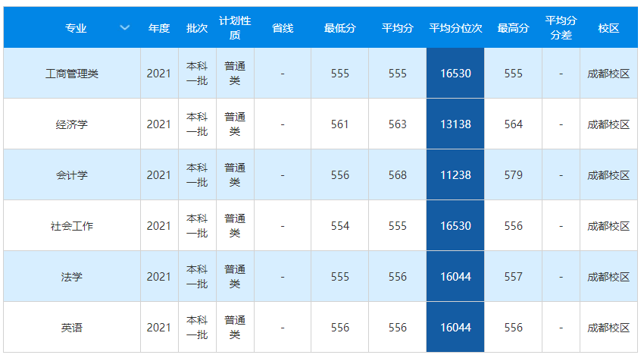
Task: Select the 法学 major cell
Action: pyautogui.click(x=72, y=277)
